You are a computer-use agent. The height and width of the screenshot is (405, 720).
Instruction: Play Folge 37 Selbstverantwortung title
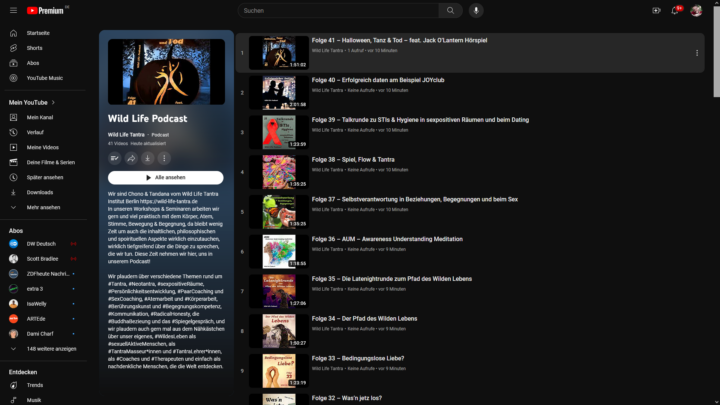(x=415, y=199)
